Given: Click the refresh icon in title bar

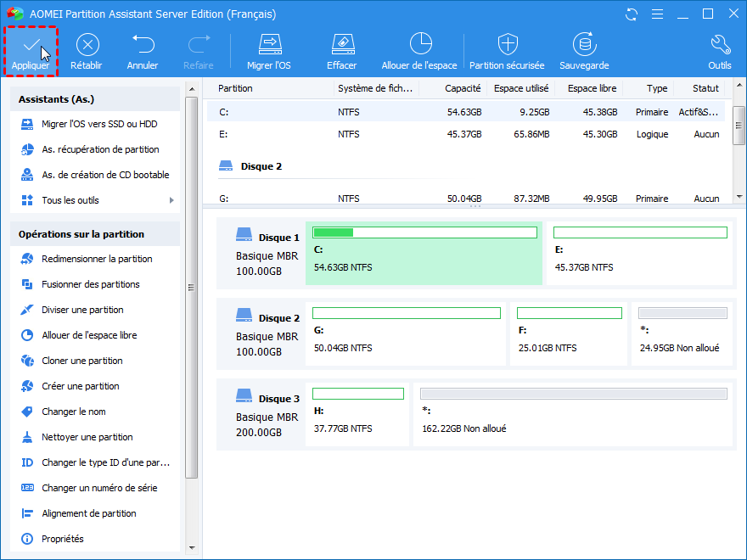Looking at the screenshot, I should [x=631, y=14].
